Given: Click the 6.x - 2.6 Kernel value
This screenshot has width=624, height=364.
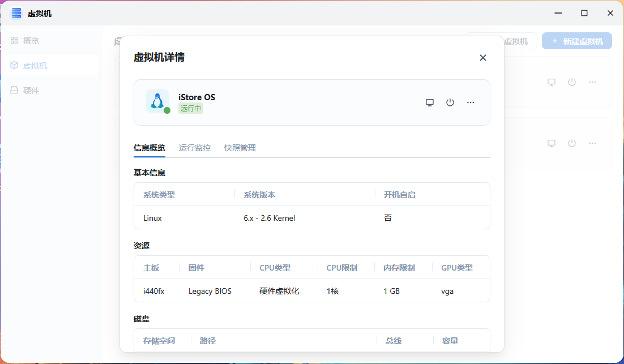Looking at the screenshot, I should [x=270, y=218].
